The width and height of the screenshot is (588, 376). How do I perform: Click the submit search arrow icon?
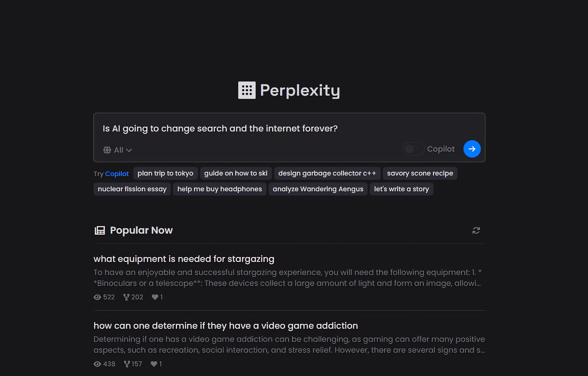(471, 149)
